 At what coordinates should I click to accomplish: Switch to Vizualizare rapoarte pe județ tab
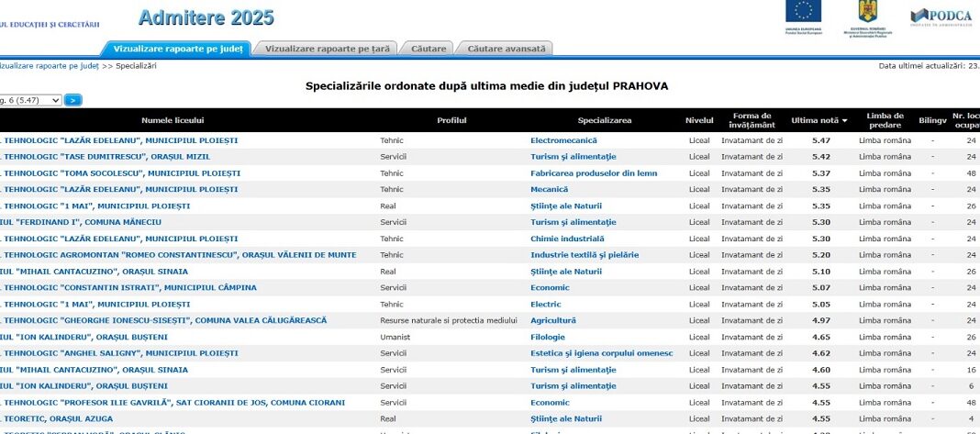(177, 49)
